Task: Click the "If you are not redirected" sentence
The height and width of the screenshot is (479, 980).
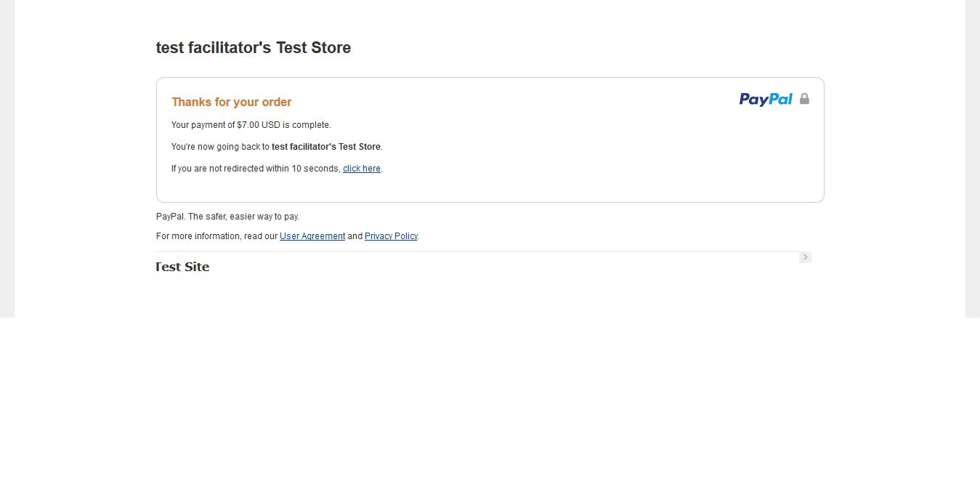Action: tap(256, 169)
